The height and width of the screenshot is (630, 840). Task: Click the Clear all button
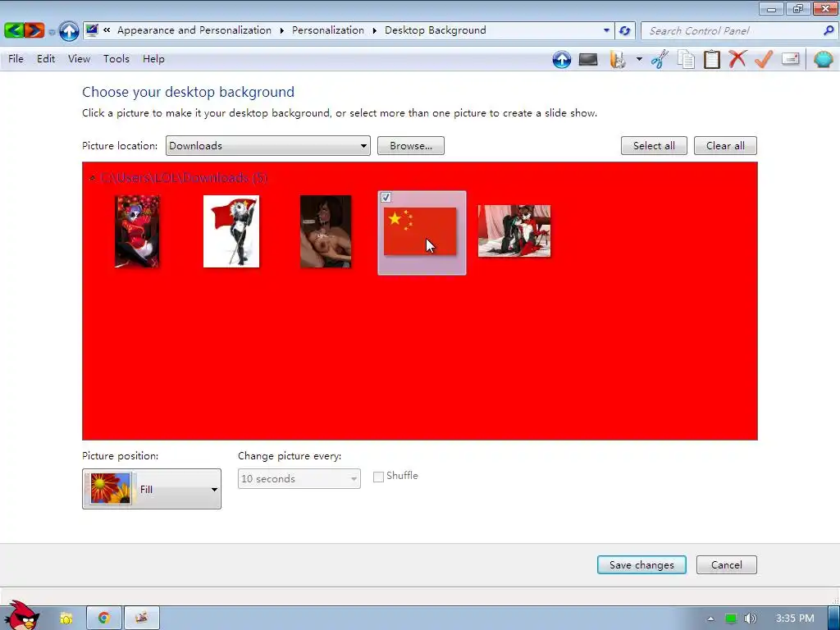coord(725,146)
